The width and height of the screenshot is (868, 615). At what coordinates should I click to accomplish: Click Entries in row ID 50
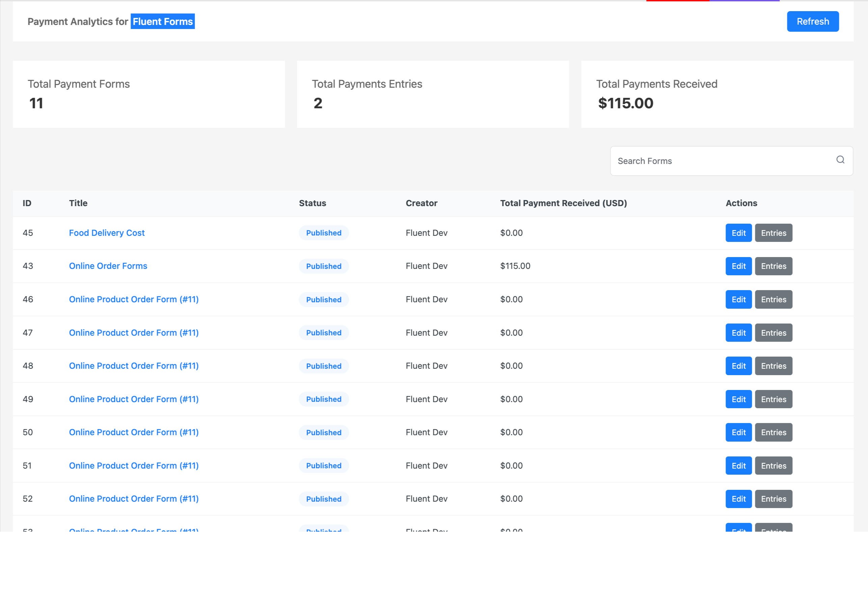click(x=773, y=432)
